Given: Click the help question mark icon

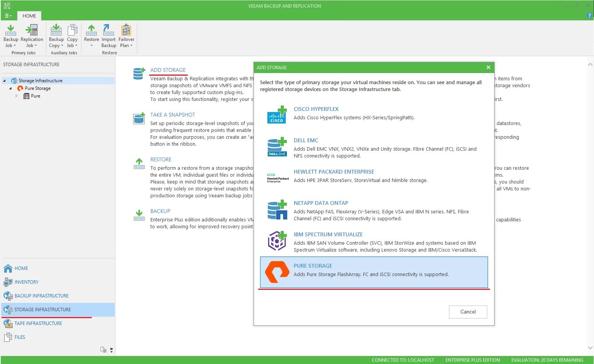Looking at the screenshot, I should [589, 15].
